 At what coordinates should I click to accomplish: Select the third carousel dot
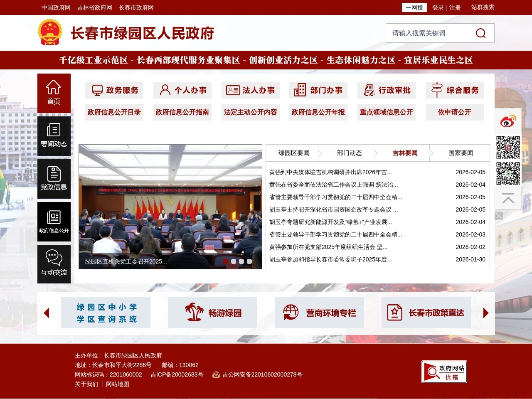(x=241, y=261)
